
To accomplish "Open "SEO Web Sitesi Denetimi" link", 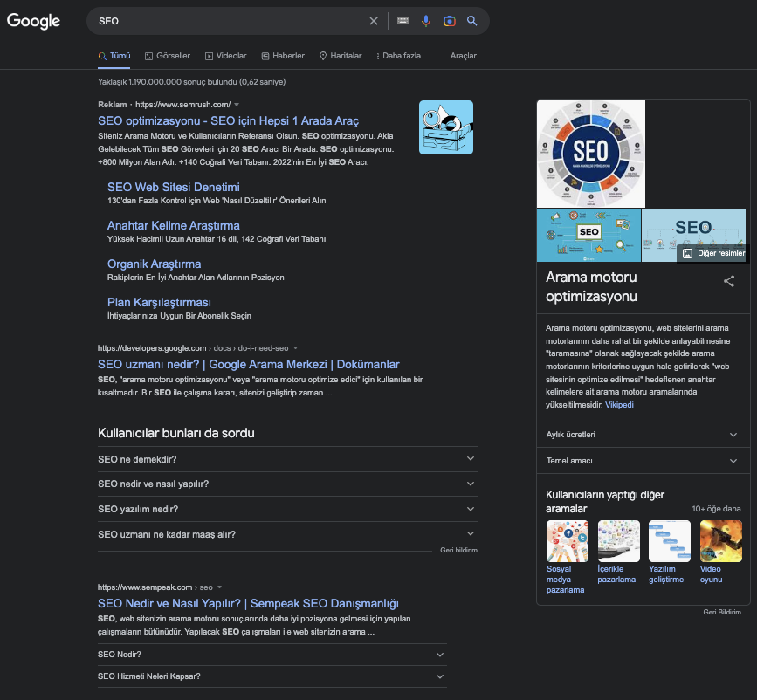I will [x=173, y=187].
